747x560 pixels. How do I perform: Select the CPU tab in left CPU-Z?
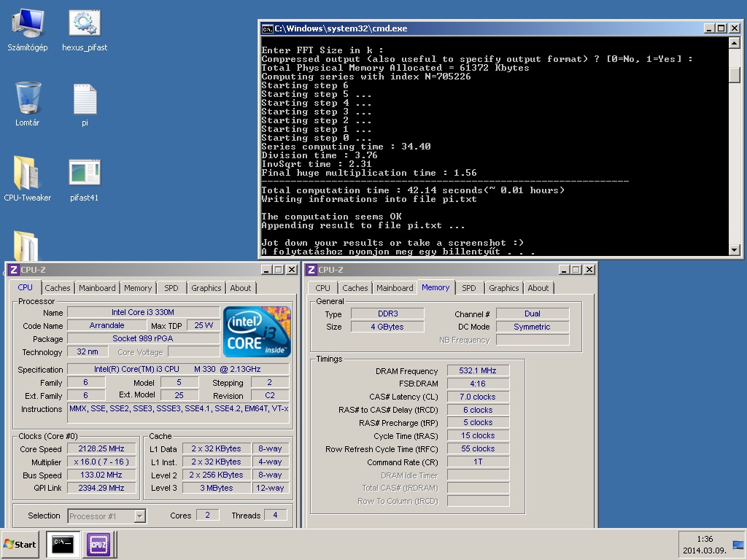pyautogui.click(x=26, y=287)
